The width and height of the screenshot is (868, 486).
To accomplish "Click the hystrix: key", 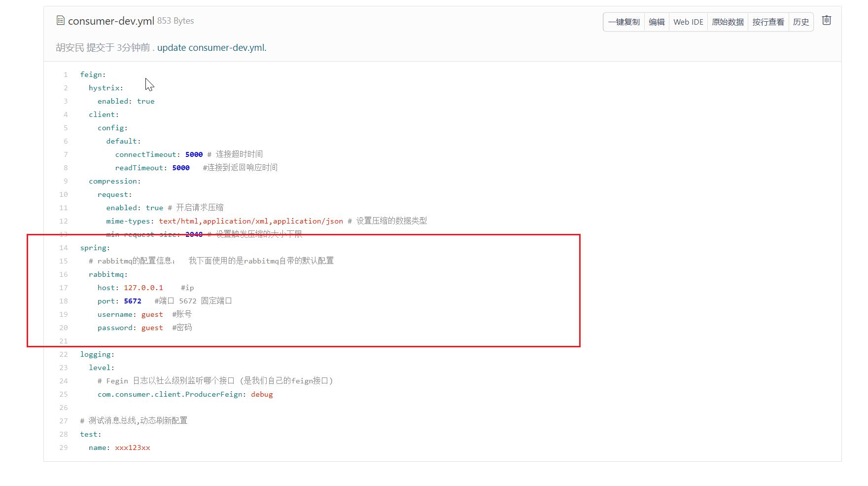I will 106,88.
